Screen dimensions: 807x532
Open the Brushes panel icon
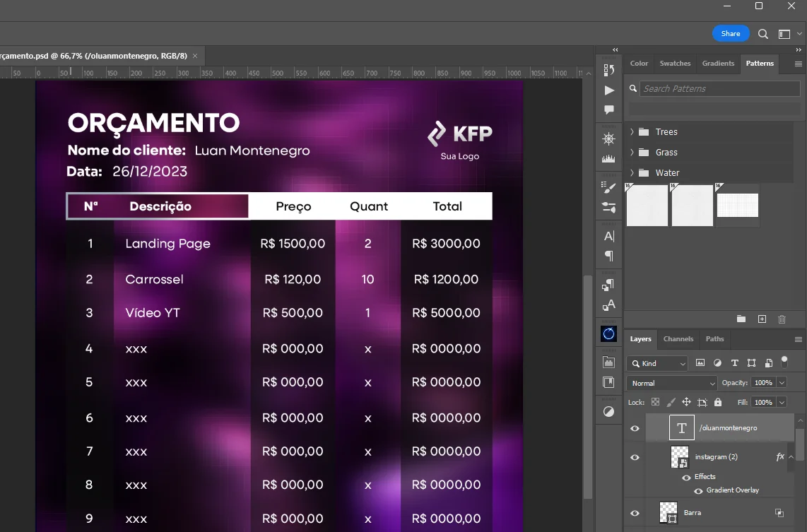pyautogui.click(x=609, y=207)
